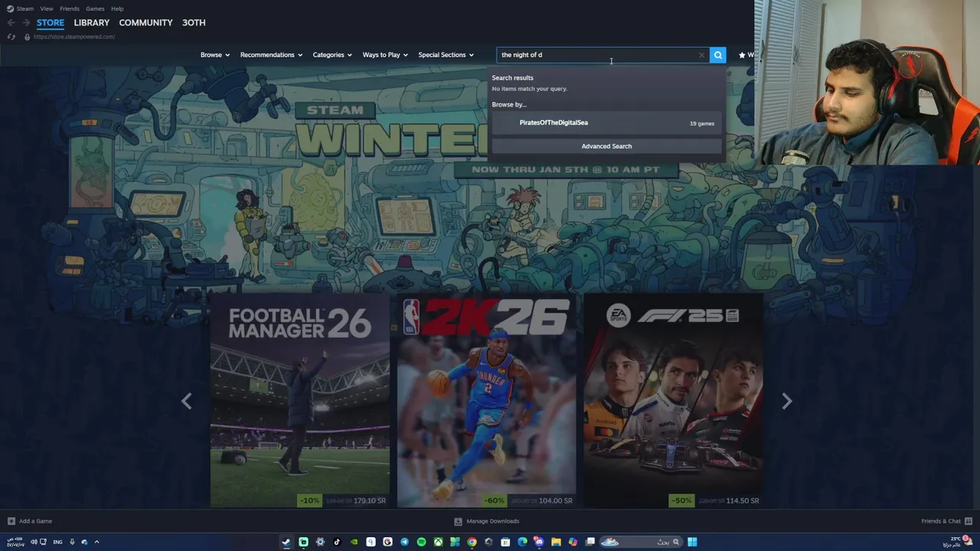Expand the Special Sections dropdown
980x551 pixels.
click(446, 55)
